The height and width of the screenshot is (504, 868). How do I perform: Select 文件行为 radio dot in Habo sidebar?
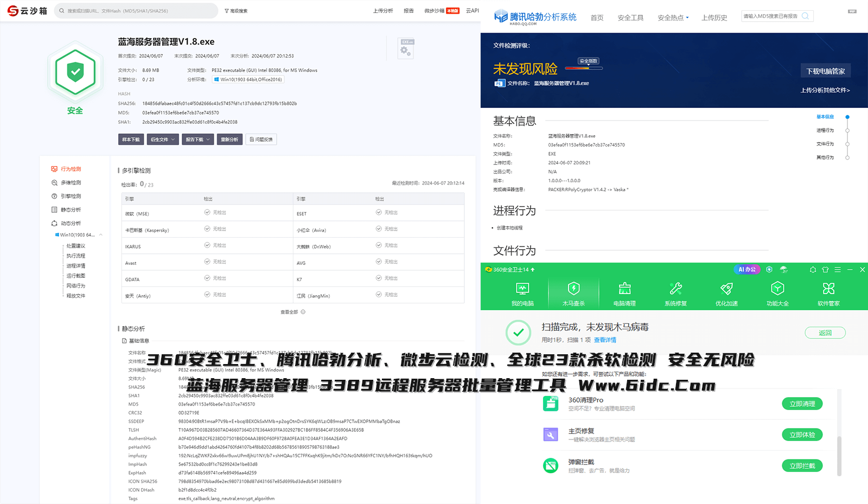tap(847, 144)
